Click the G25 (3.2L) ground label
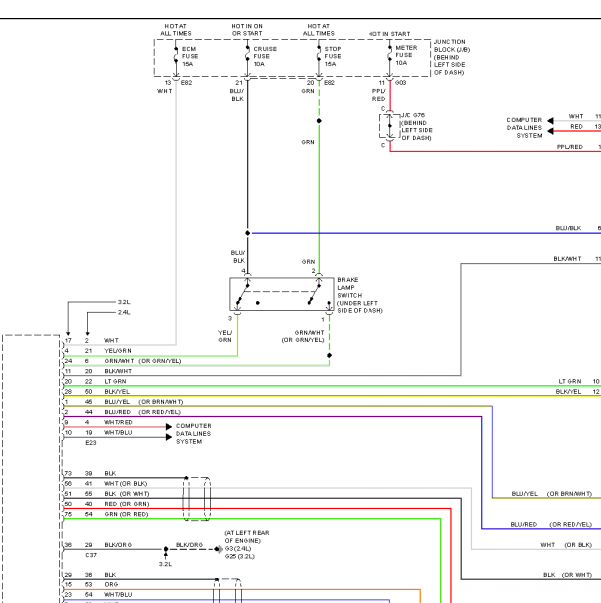Image resolution: width=601 pixels, height=603 pixels. coord(239,556)
